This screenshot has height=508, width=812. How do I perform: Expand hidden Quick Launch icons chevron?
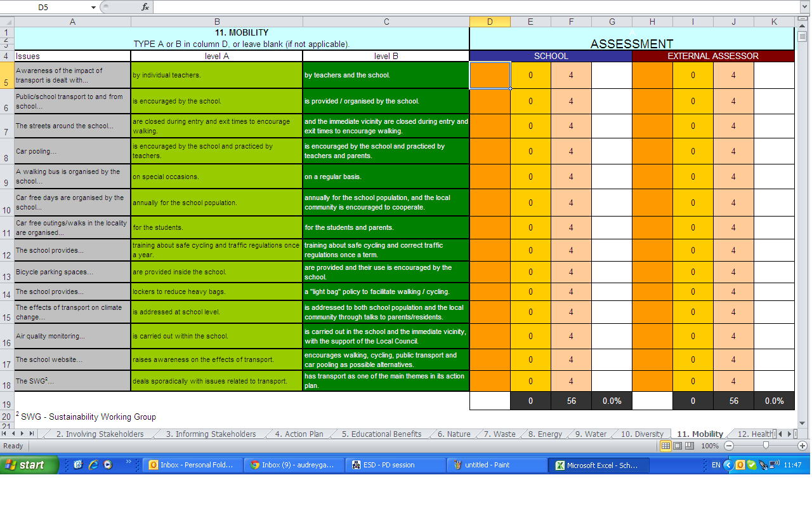tap(129, 462)
